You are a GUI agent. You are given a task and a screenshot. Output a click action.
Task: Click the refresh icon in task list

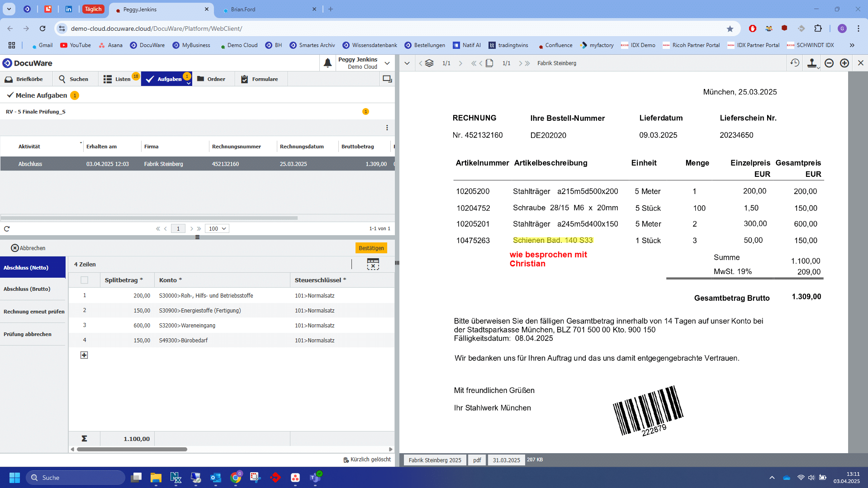pyautogui.click(x=7, y=229)
